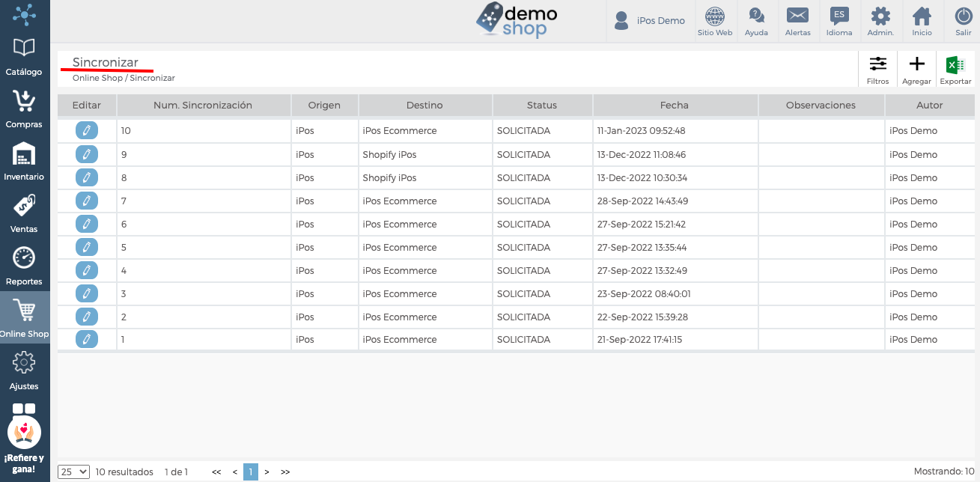Open the Catálogo sidebar section

[x=24, y=56]
